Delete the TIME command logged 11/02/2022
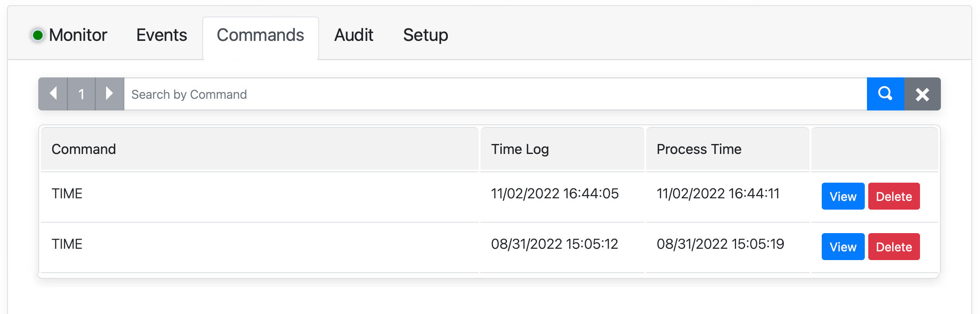980x314 pixels. pyautogui.click(x=893, y=196)
